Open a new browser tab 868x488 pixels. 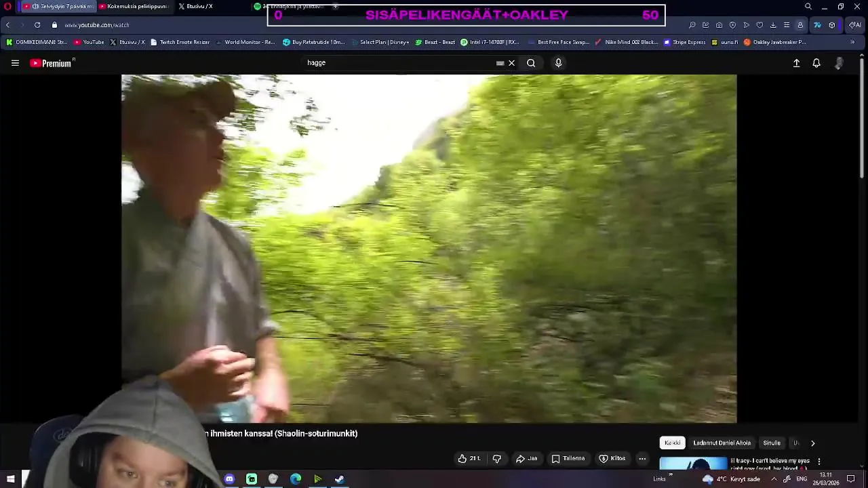pos(335,6)
